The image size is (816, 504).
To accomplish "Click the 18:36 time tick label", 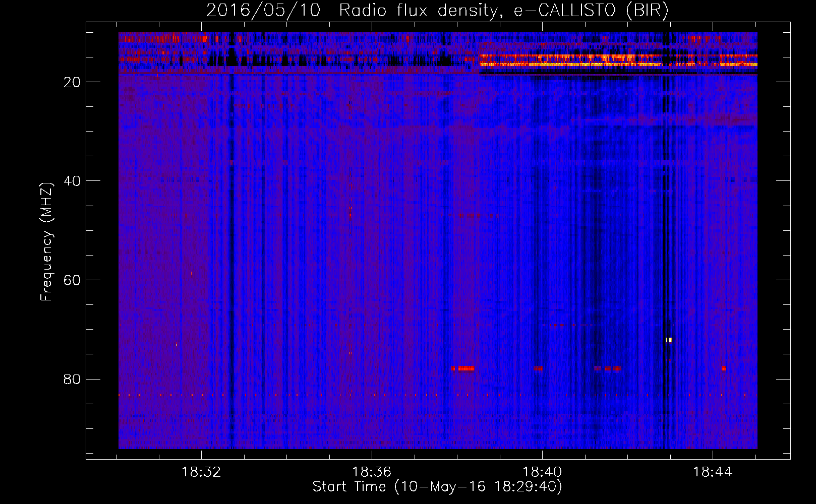I will (372, 472).
